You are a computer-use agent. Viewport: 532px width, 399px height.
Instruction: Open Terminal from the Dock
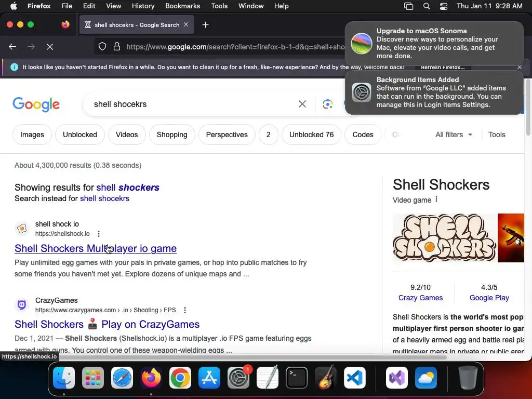point(297,378)
